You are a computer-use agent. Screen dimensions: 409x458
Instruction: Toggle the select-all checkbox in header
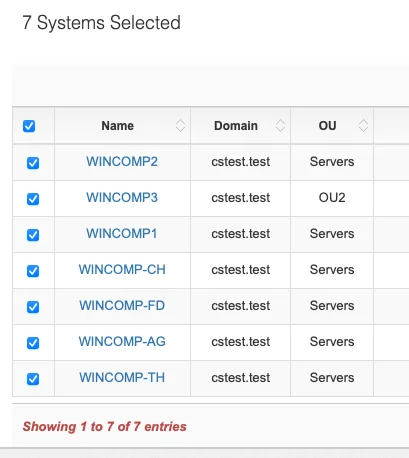click(x=29, y=126)
